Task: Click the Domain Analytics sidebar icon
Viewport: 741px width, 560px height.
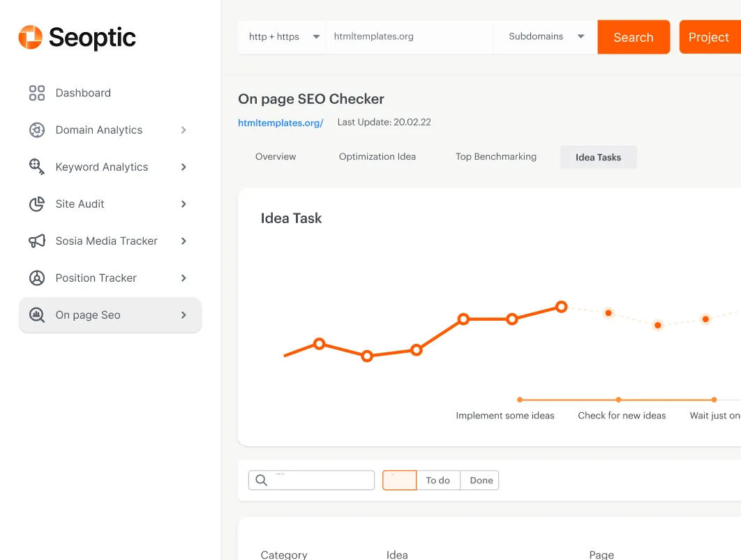Action: (37, 130)
